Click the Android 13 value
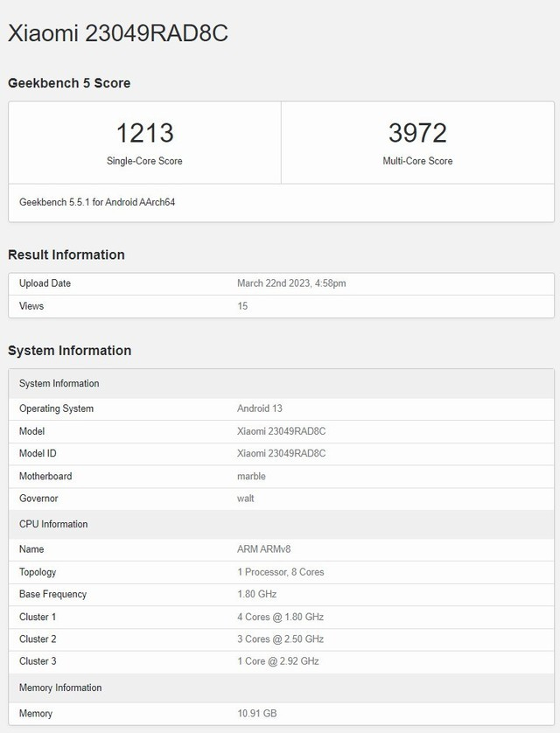 pyautogui.click(x=259, y=408)
